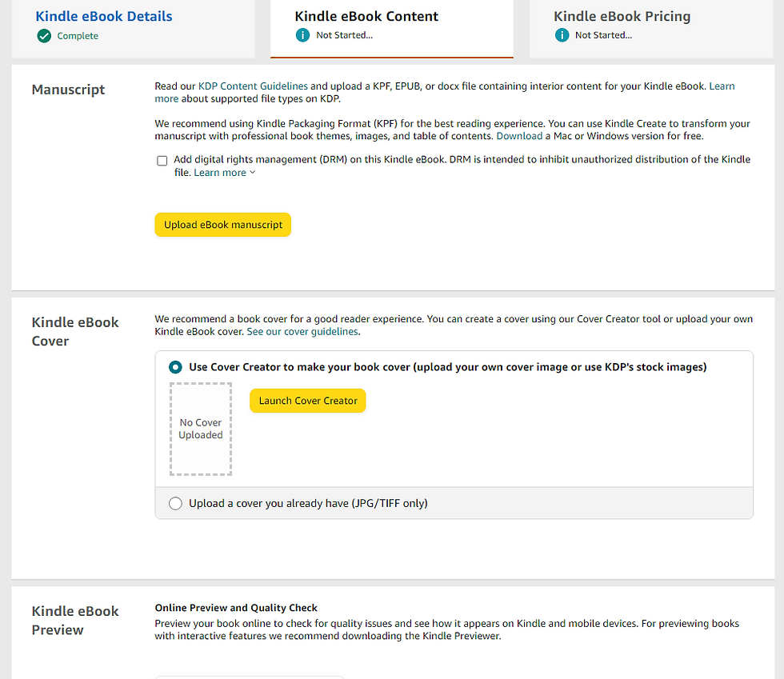Select the 'Use Cover Creator' radio button
This screenshot has width=784, height=679.
[175, 367]
